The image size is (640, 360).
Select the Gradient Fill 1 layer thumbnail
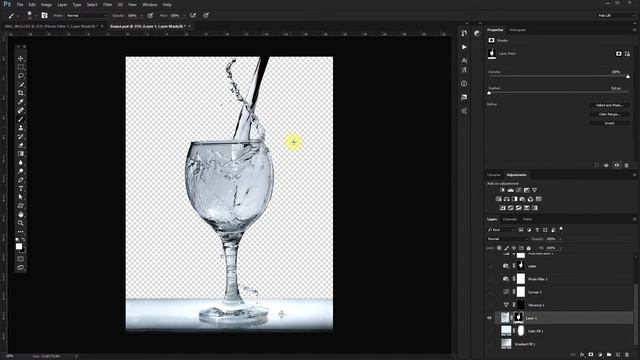click(x=506, y=344)
